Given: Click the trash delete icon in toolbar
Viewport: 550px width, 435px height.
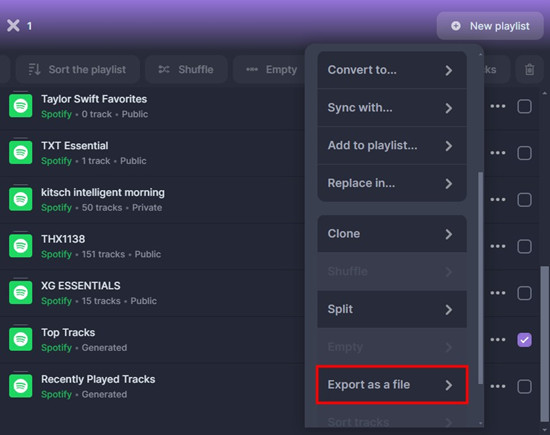Looking at the screenshot, I should (x=529, y=69).
